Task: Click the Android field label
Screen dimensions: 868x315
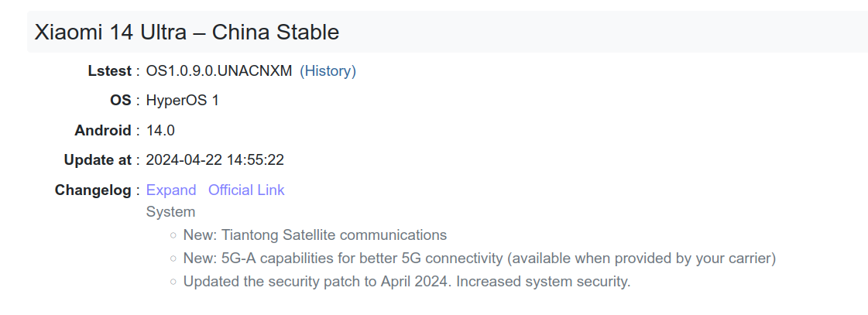Action: [103, 131]
